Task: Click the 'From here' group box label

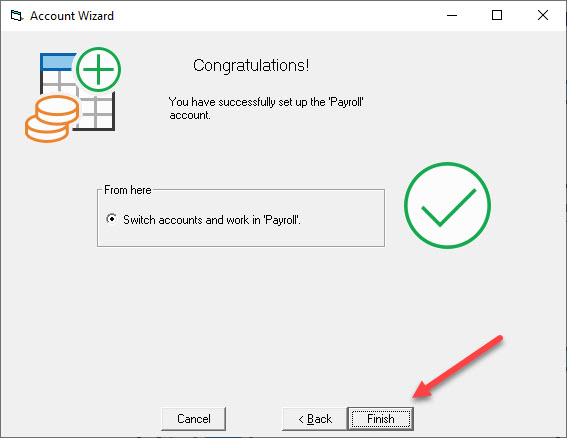Action: [128, 190]
